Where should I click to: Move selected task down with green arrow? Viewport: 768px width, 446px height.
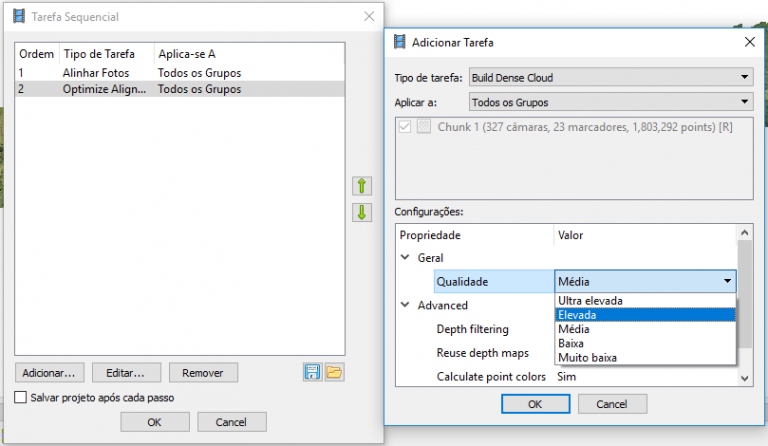362,212
